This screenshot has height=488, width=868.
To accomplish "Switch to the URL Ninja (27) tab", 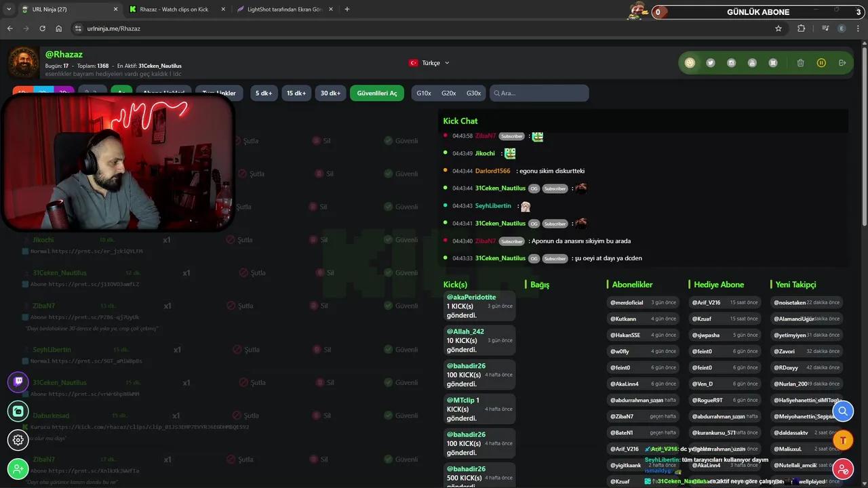I will pos(68,9).
